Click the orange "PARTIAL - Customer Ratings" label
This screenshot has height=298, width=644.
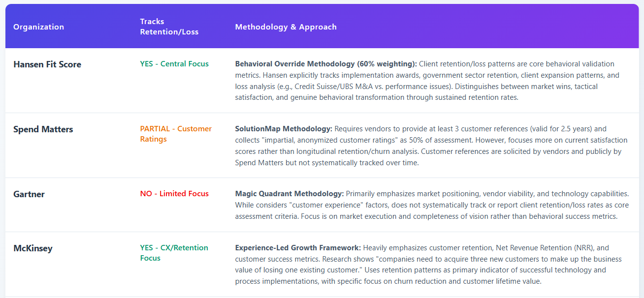coord(176,134)
